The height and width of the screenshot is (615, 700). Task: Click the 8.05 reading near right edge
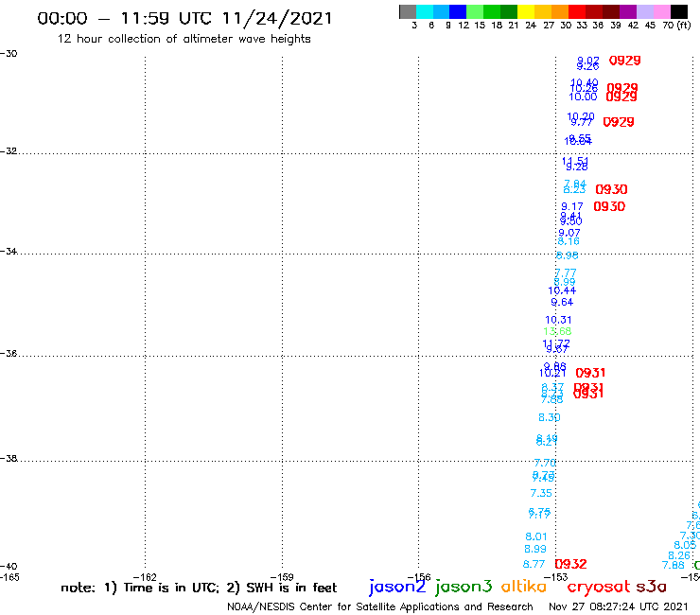pos(685,545)
